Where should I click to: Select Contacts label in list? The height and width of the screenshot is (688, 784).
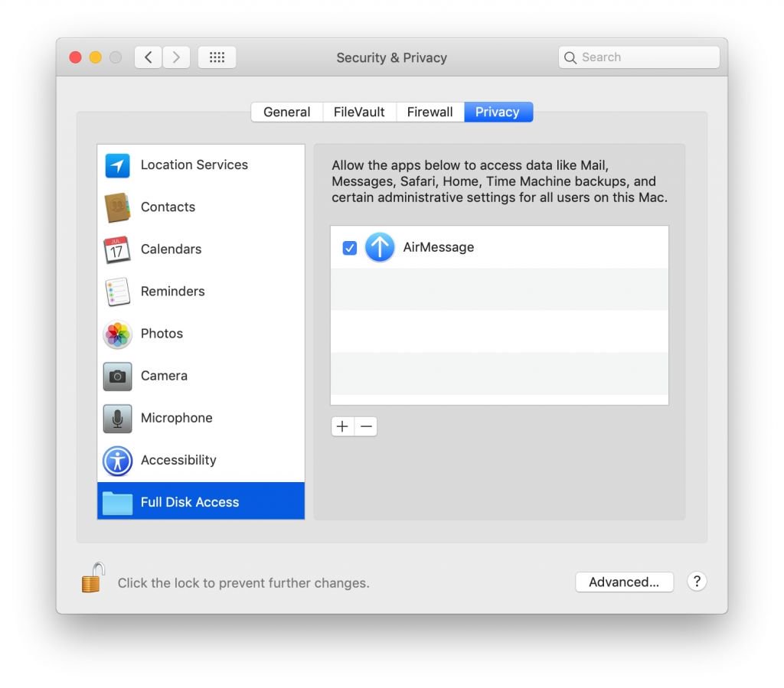[x=168, y=207]
